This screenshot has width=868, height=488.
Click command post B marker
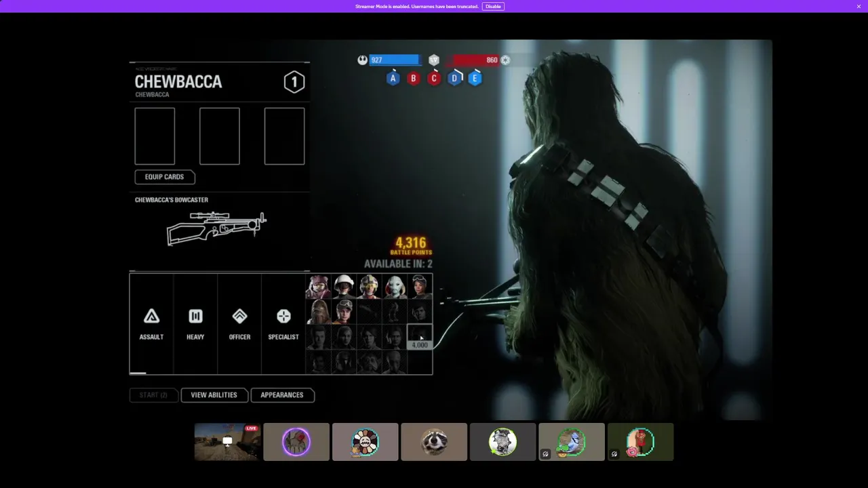(x=413, y=79)
